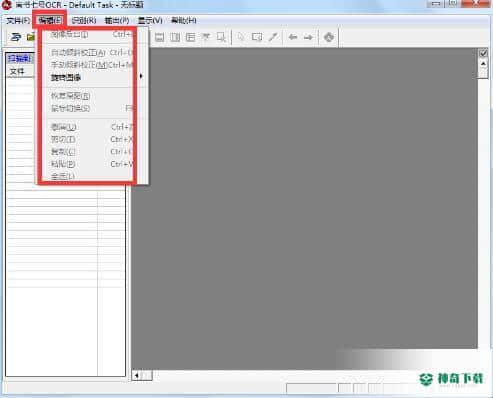Click the rectangle frame tool icon
This screenshot has width=493, height=398.
click(257, 37)
